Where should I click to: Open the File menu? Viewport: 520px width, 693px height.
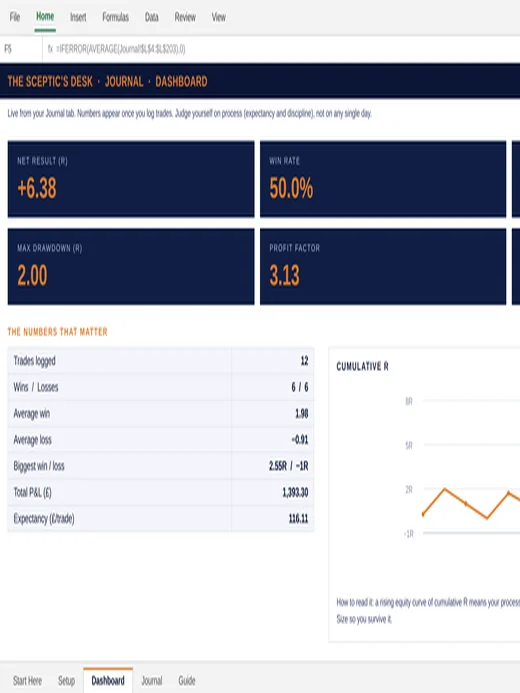[x=15, y=17]
